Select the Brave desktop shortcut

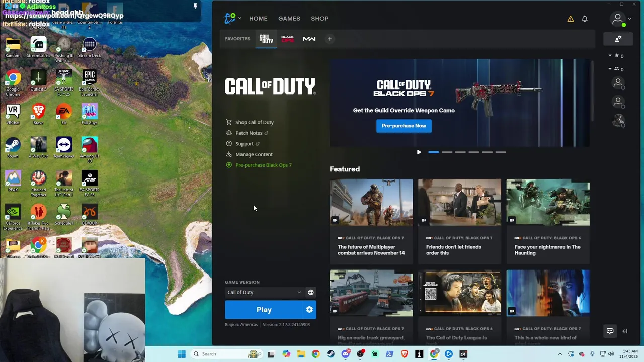(x=38, y=114)
